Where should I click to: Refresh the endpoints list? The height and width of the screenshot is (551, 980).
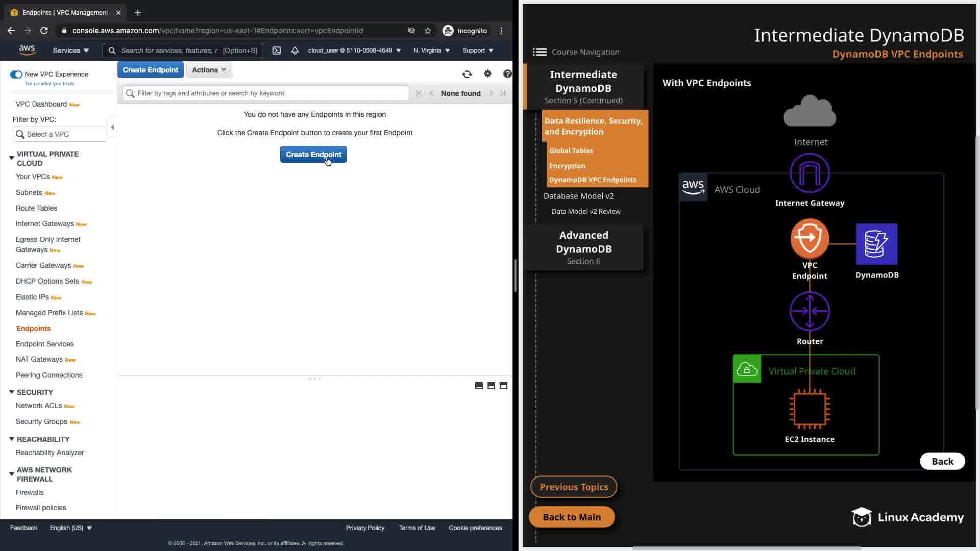(x=467, y=74)
